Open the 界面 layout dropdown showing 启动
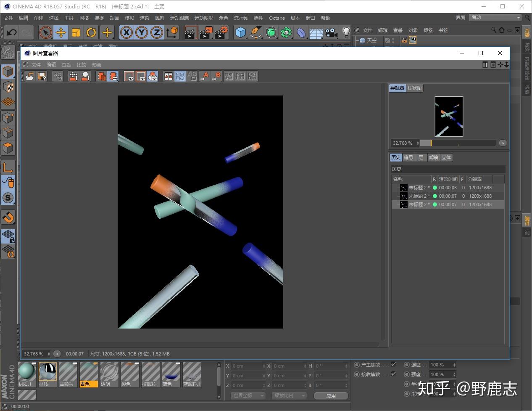The height and width of the screenshot is (411, 532). [x=495, y=18]
